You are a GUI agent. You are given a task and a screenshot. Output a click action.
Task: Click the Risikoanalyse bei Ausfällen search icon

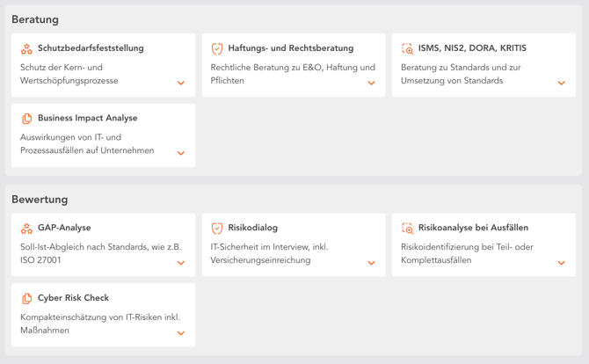[x=407, y=229]
